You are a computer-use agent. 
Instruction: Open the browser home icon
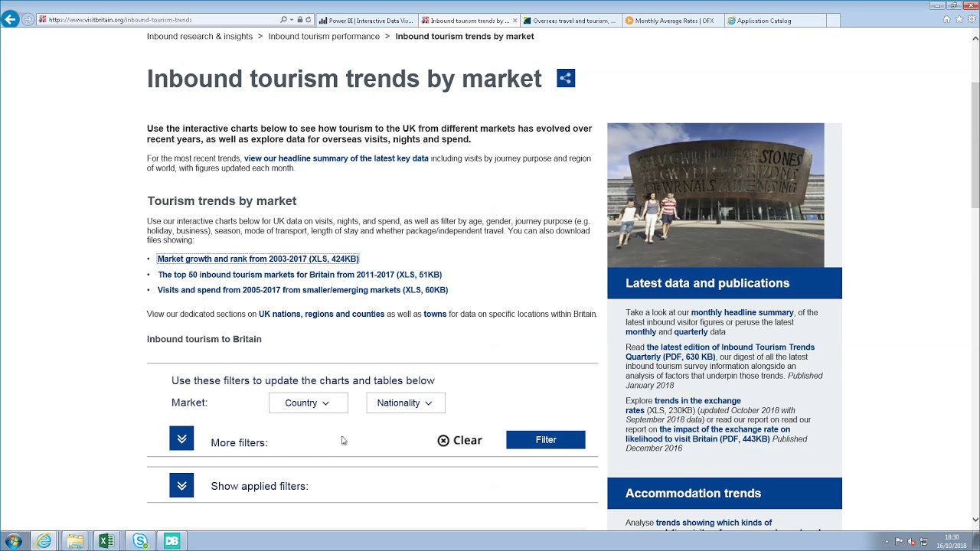coord(947,19)
